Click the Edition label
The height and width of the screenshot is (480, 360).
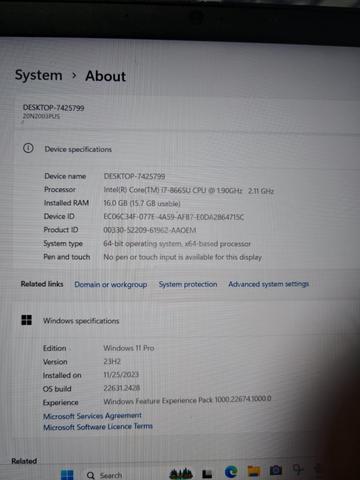click(x=55, y=348)
